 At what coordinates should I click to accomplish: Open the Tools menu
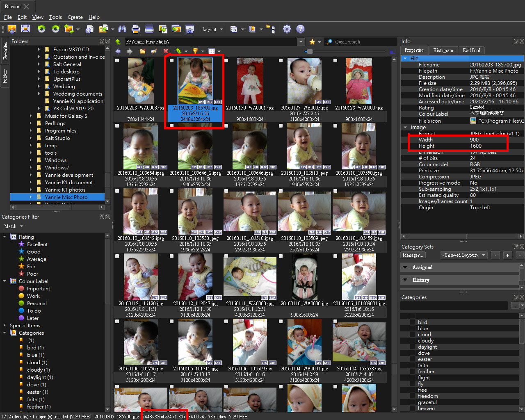pos(55,17)
